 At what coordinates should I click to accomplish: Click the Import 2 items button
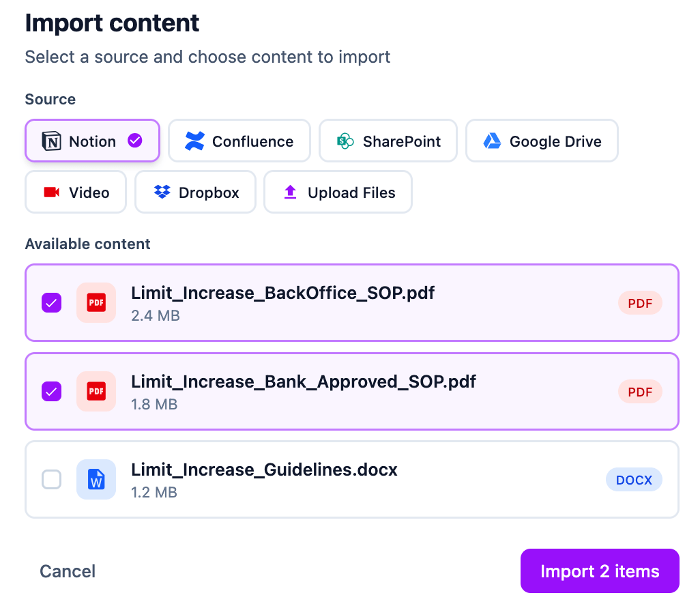click(x=599, y=571)
